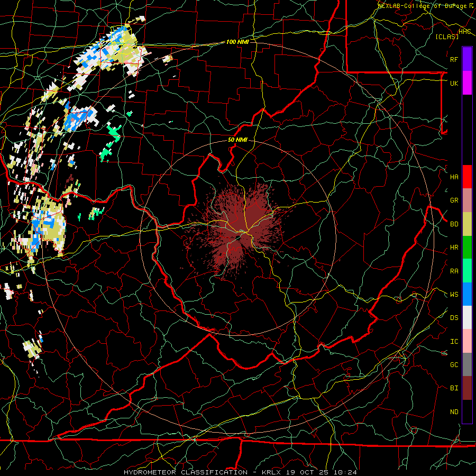
Task: Click the "HYDROMETEOR CLASSIFICATION" title caption
Action: (186, 472)
